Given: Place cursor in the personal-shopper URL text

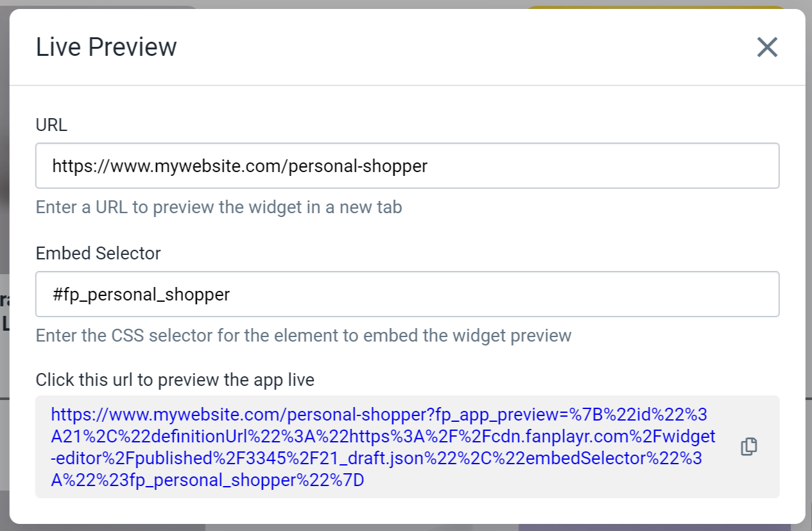Looking at the screenshot, I should point(240,166).
